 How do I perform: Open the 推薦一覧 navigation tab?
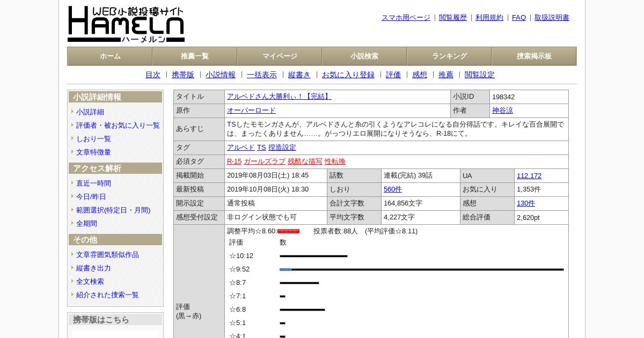coord(195,56)
